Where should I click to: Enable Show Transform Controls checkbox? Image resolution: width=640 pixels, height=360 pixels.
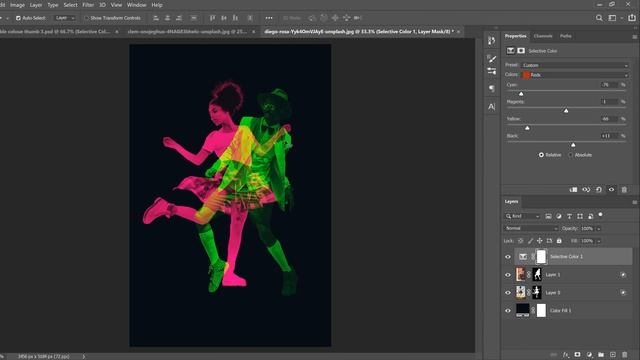coord(86,18)
